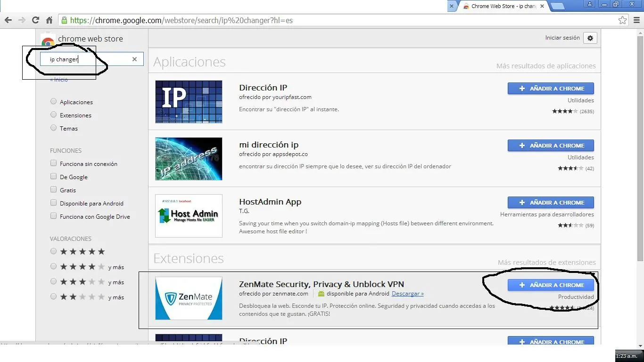
Task: Tick the De Google checkbox
Action: (54, 177)
